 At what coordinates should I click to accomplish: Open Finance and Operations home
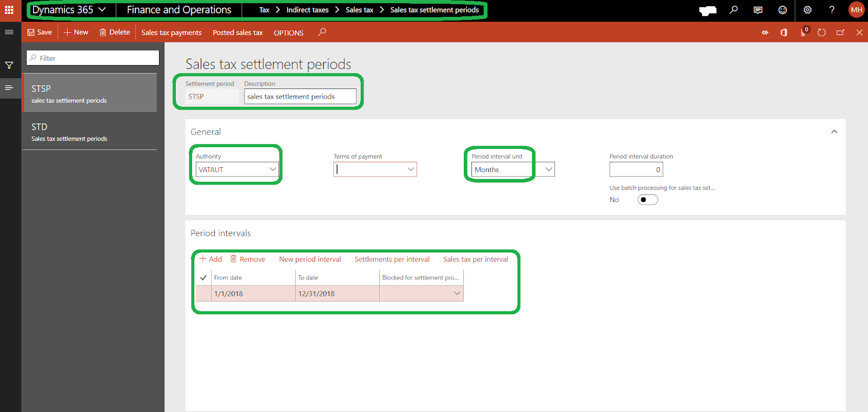(x=179, y=10)
